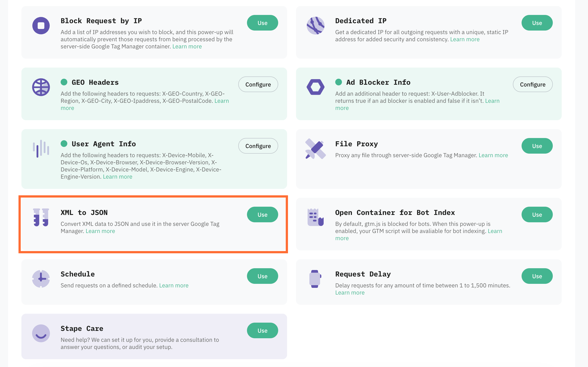Click the Request Delay heading
The height and width of the screenshot is (367, 588).
tap(363, 274)
